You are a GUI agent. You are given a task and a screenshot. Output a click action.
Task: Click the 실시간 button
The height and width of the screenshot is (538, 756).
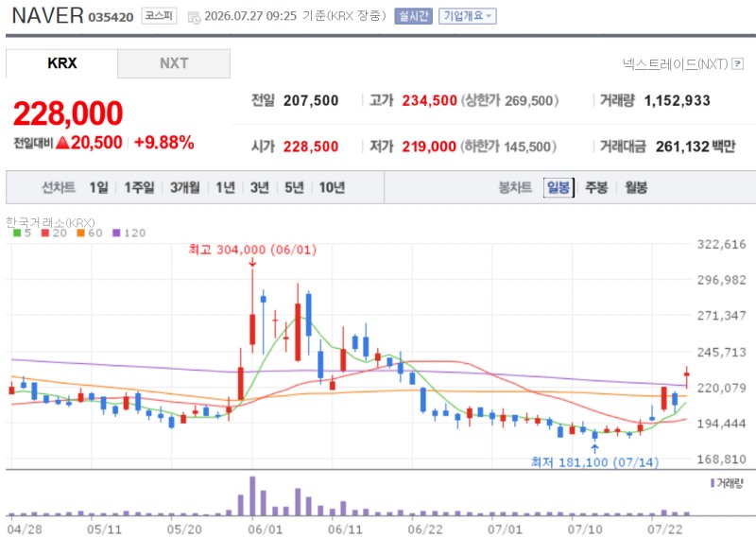click(413, 16)
